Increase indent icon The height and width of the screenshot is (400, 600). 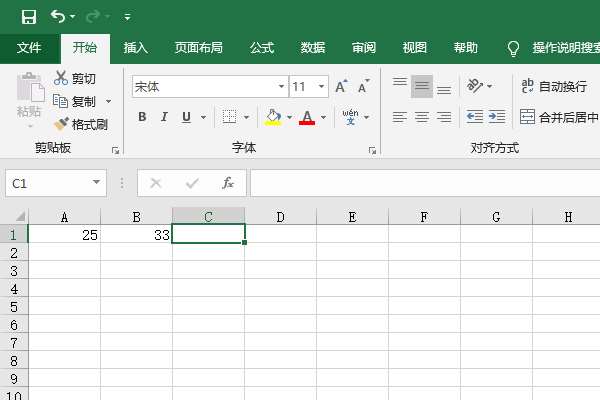tap(497, 117)
